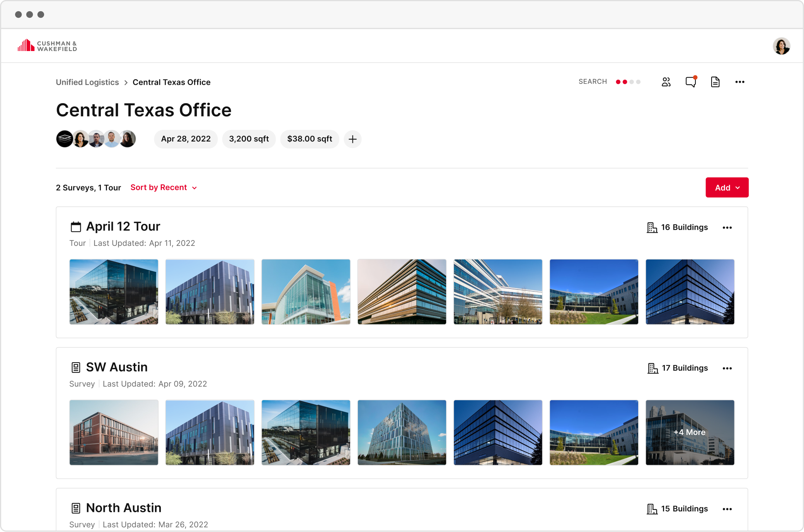
Task: Open the team members icon
Action: click(x=666, y=82)
